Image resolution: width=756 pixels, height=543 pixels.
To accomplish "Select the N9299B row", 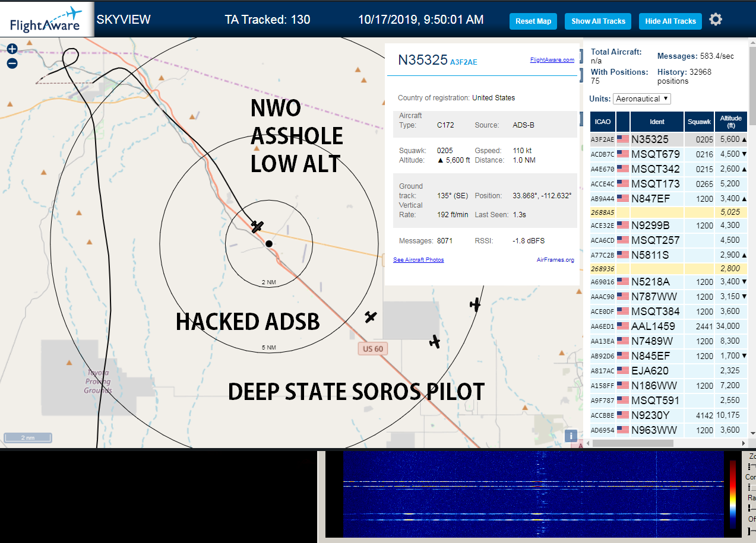I will pyautogui.click(x=669, y=226).
